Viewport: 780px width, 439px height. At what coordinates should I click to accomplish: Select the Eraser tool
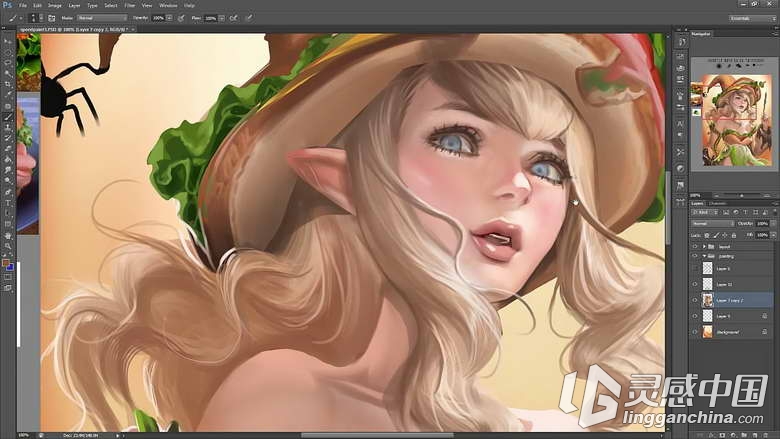pos(7,149)
